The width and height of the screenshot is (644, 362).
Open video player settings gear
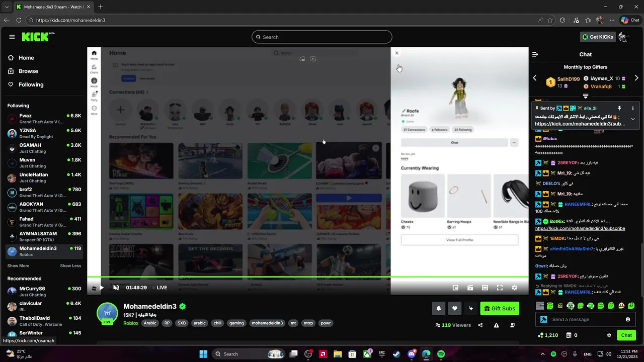[x=514, y=288]
